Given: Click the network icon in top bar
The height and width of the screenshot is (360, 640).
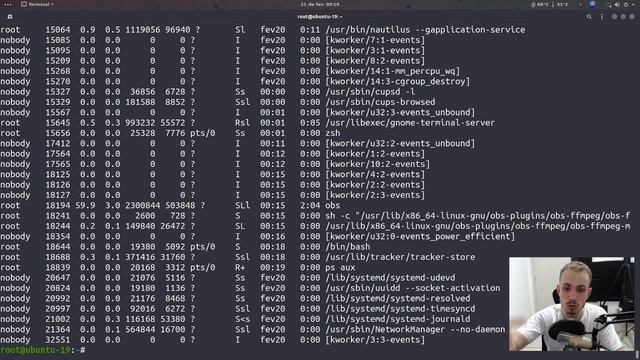Looking at the screenshot, I should [x=609, y=4].
